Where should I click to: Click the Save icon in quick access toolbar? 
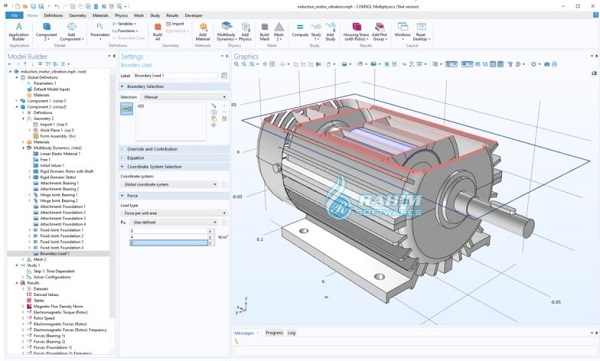click(x=33, y=6)
